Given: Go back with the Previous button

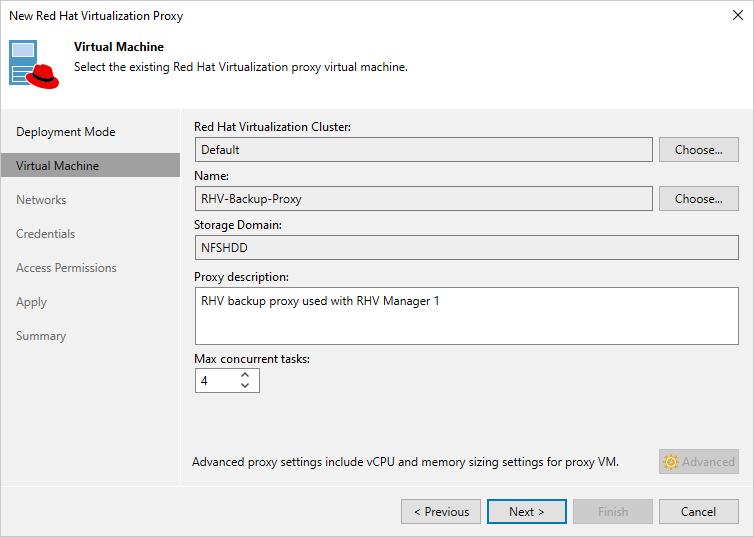Looking at the screenshot, I should [441, 512].
